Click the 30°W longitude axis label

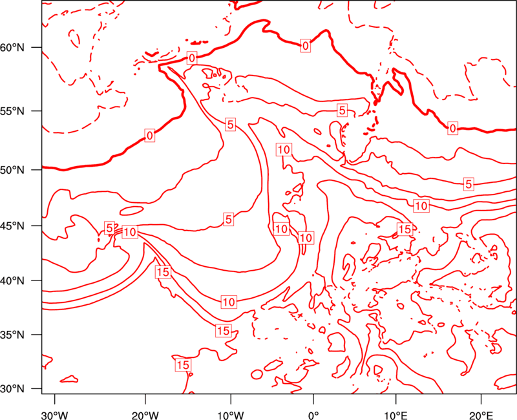coord(55,415)
